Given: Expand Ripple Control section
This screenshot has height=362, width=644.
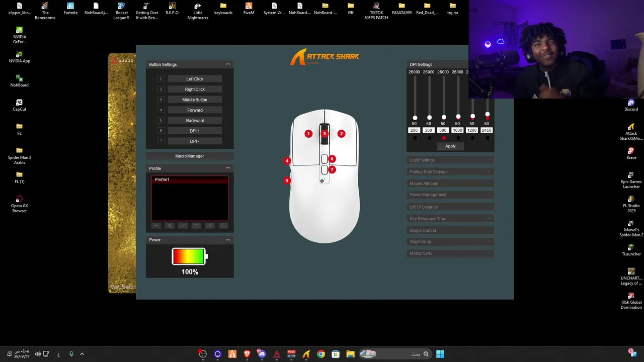Looking at the screenshot, I should pyautogui.click(x=450, y=230).
